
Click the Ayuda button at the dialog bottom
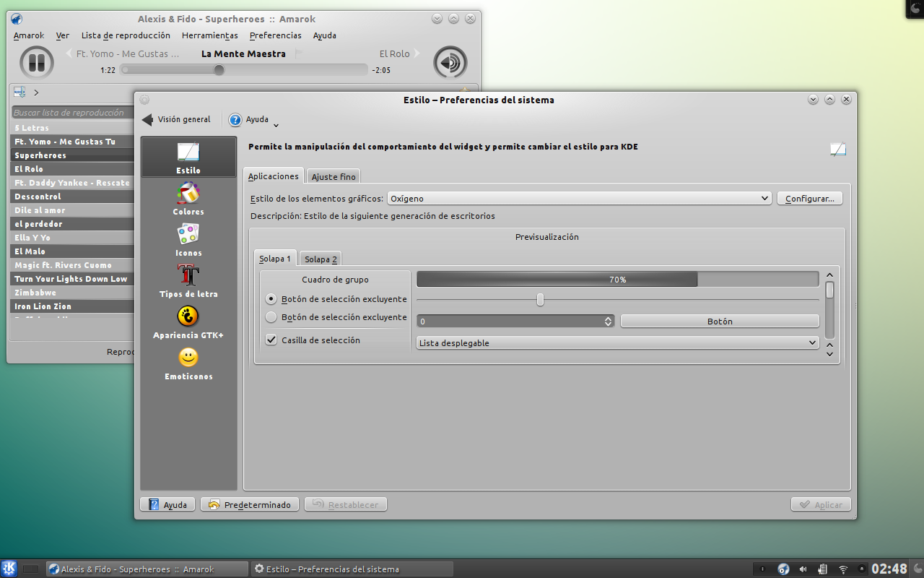click(167, 504)
